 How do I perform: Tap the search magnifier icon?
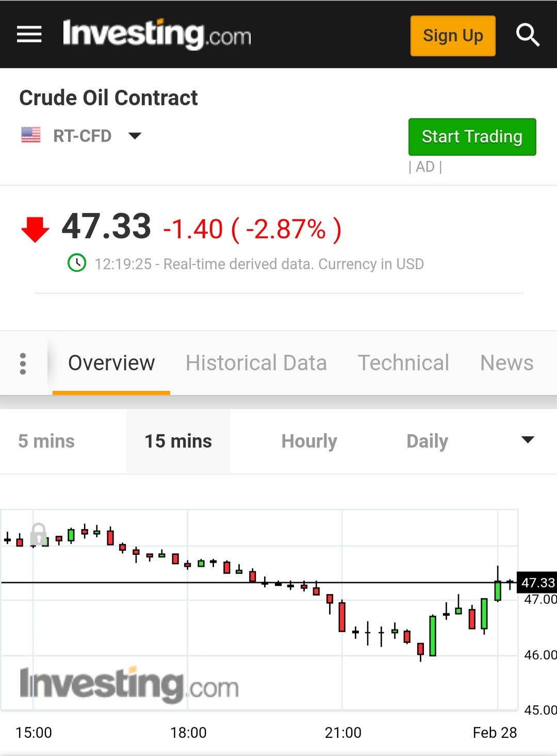pyautogui.click(x=528, y=35)
